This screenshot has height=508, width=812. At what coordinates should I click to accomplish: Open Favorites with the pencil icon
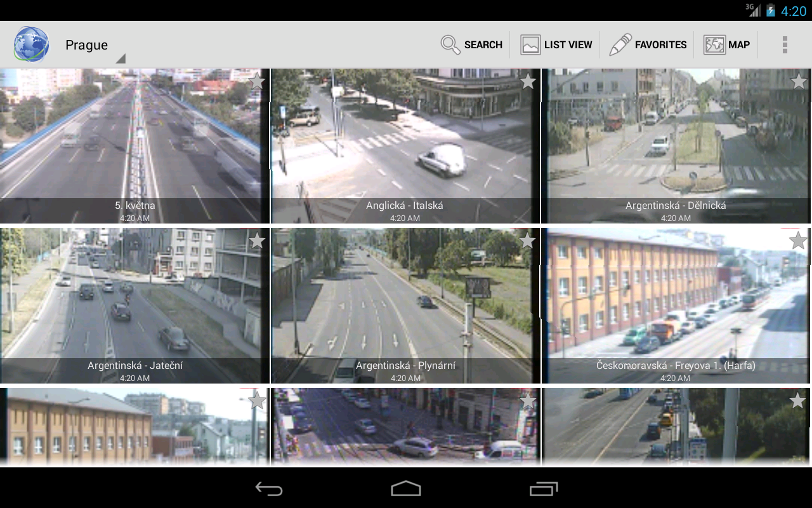pos(648,44)
